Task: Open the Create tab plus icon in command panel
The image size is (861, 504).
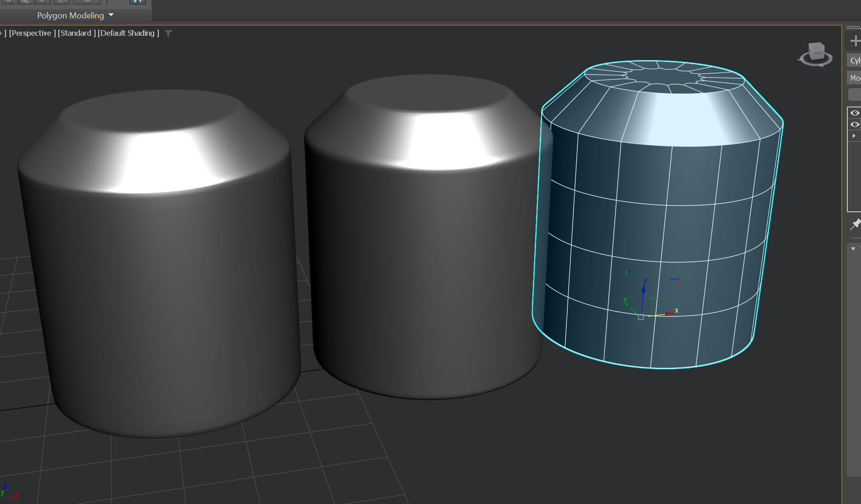Action: pos(855,41)
